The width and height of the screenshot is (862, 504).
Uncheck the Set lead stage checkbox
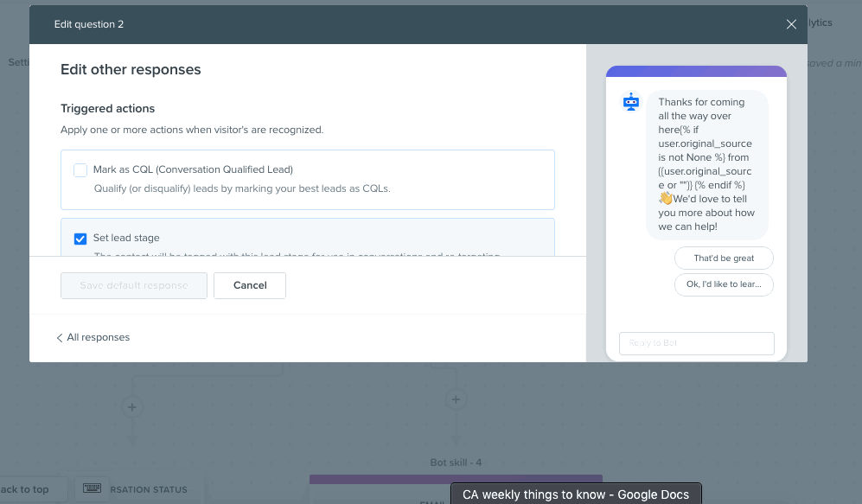(80, 239)
